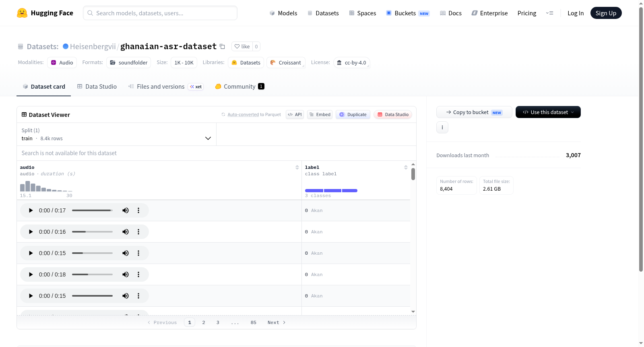The width and height of the screenshot is (644, 347).
Task: Seek in the 0:18 audio progress bar
Action: click(x=92, y=274)
